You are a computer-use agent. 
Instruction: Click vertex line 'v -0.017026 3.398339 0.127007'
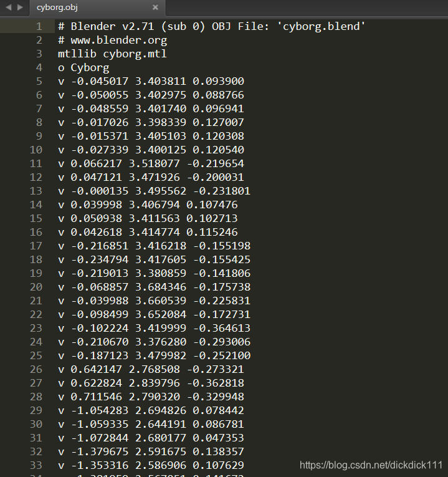point(151,122)
